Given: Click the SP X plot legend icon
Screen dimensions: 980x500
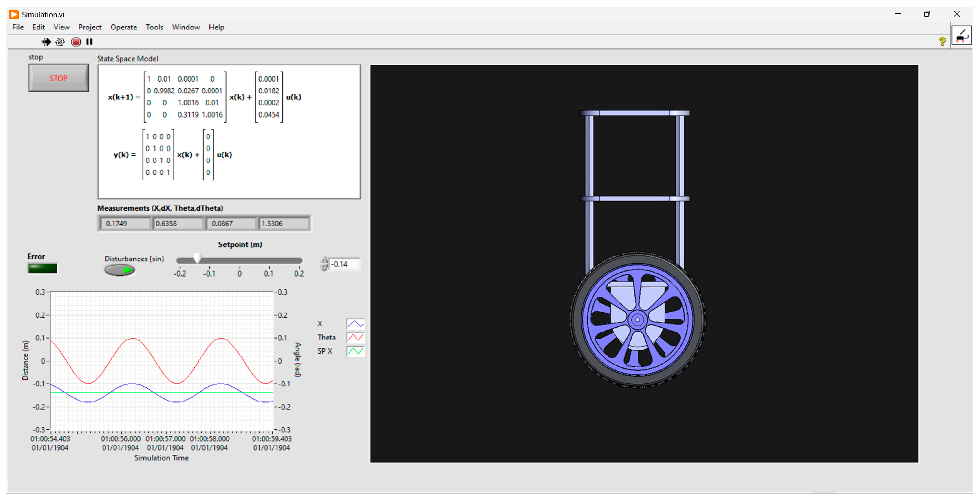Looking at the screenshot, I should (355, 351).
